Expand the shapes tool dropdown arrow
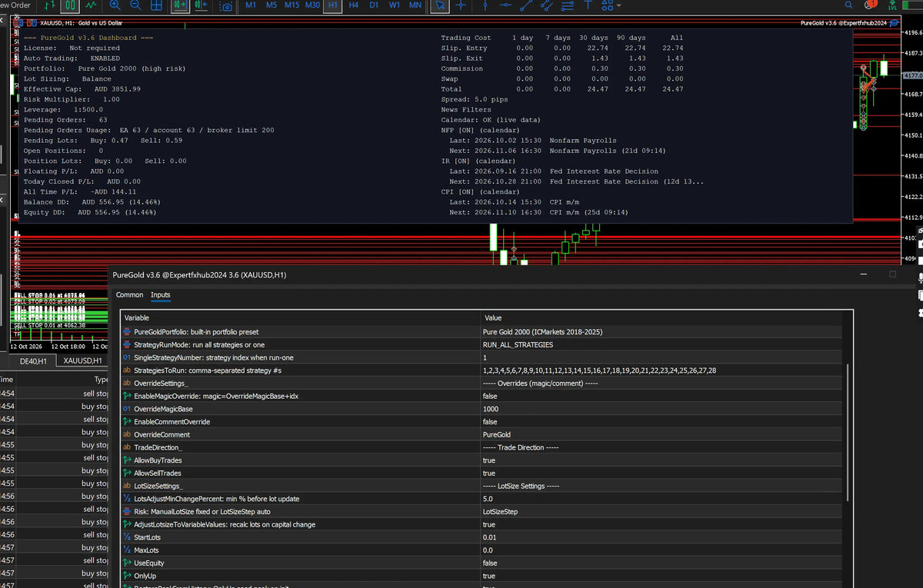Image resolution: width=923 pixels, height=588 pixels. (618, 6)
